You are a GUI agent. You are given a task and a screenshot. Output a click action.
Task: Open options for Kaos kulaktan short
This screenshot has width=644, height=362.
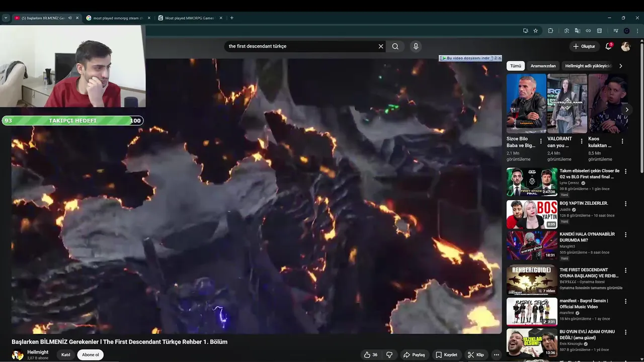tap(622, 141)
